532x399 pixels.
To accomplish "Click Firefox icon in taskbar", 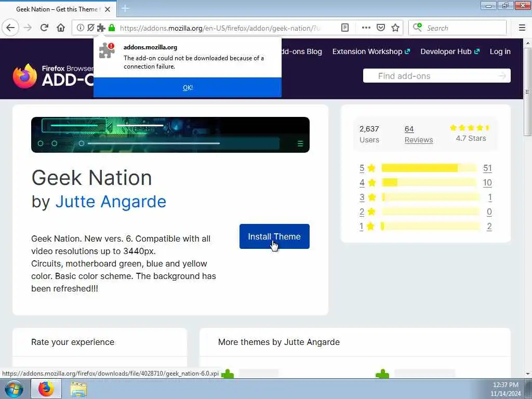I will [46, 389].
